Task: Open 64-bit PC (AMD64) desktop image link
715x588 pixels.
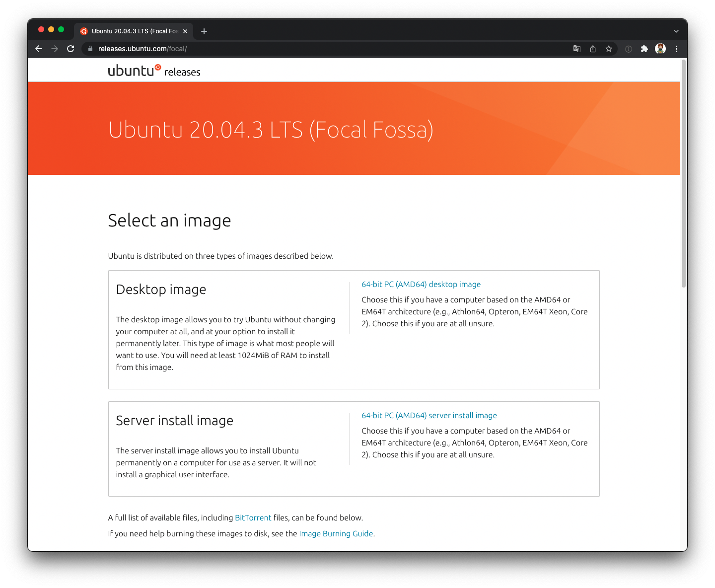Action: coord(421,285)
